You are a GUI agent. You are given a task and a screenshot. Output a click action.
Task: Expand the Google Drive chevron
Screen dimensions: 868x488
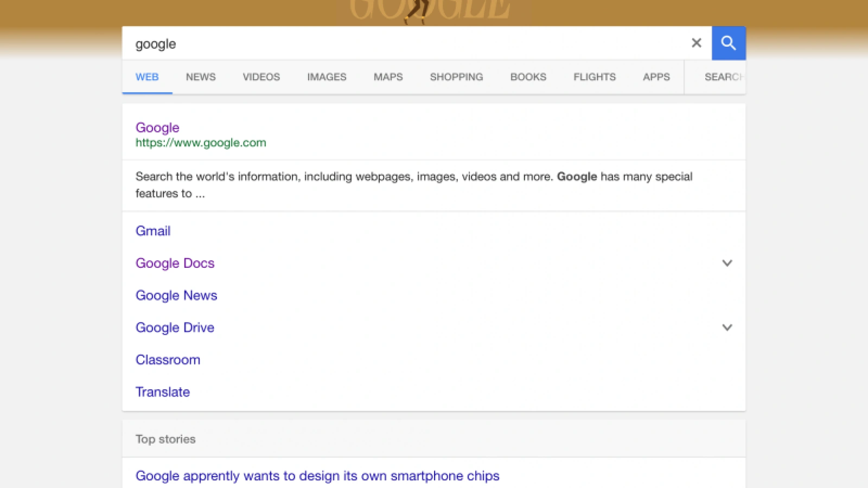(x=727, y=328)
